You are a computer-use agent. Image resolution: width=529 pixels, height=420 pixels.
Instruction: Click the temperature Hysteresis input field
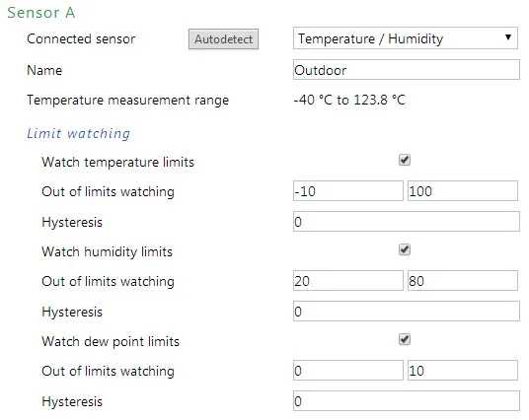click(407, 222)
